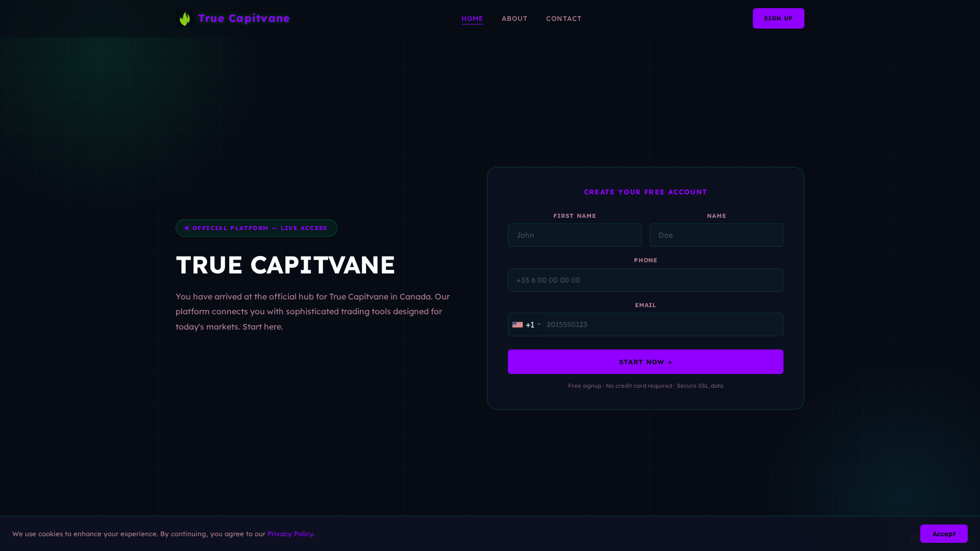Open the ABOUT nav item
The height and width of the screenshot is (551, 980).
pos(514,18)
